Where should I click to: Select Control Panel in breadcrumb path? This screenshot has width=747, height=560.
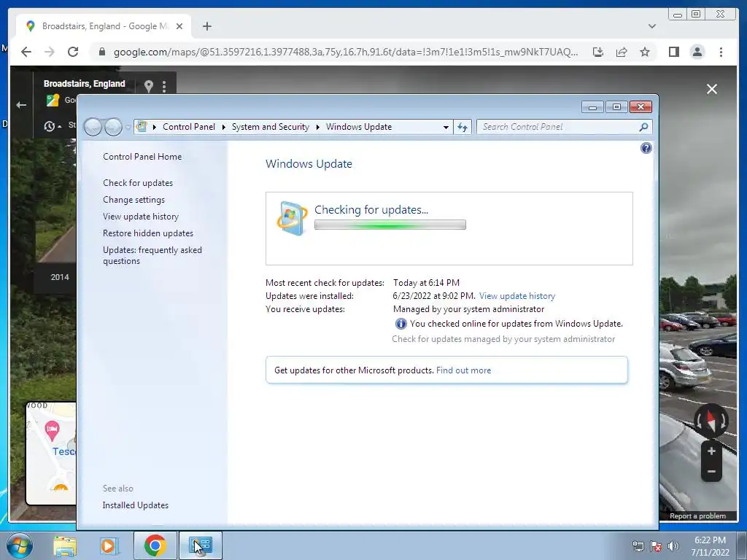[189, 127]
